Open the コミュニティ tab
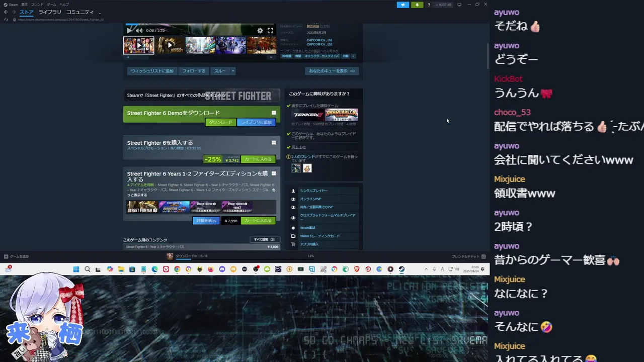This screenshot has width=644, height=362. 80,12
